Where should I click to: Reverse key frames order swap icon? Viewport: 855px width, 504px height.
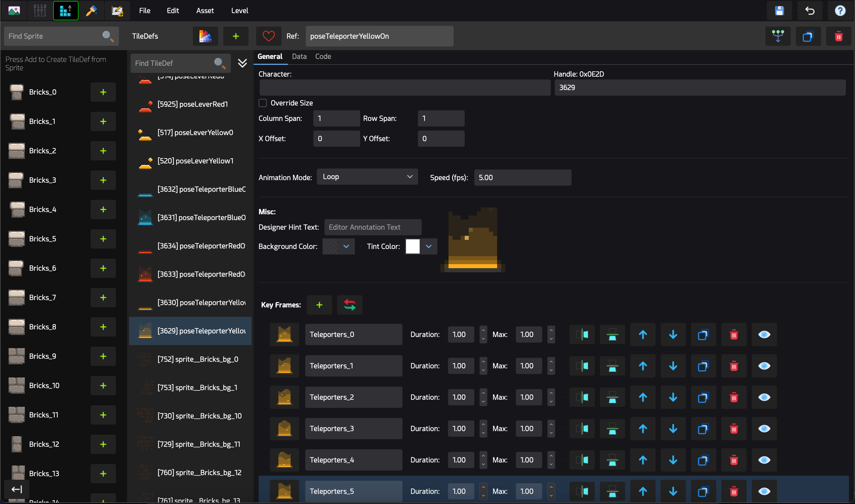pyautogui.click(x=350, y=305)
